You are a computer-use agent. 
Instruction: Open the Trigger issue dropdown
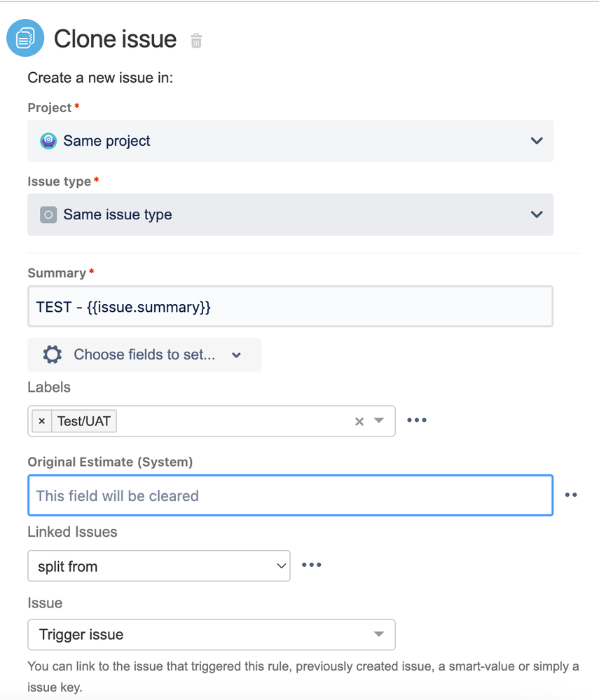(x=212, y=635)
